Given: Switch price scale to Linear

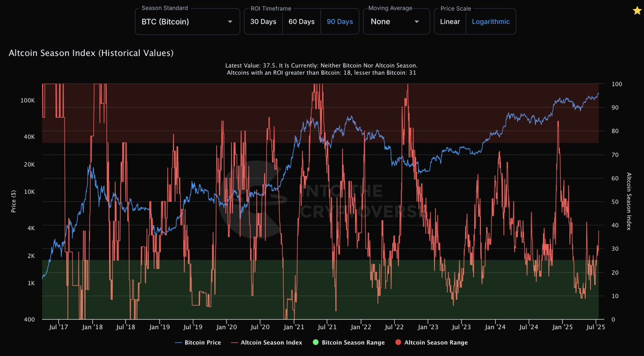Looking at the screenshot, I should pos(450,22).
